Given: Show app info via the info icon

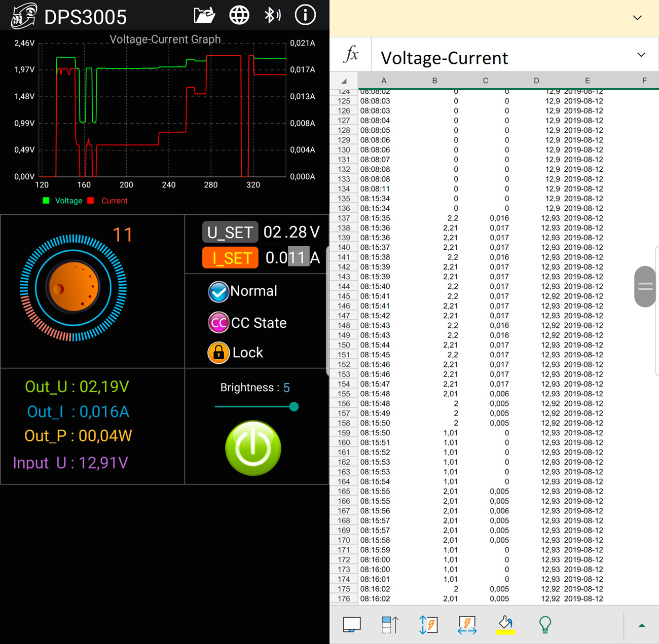Looking at the screenshot, I should coord(305,16).
